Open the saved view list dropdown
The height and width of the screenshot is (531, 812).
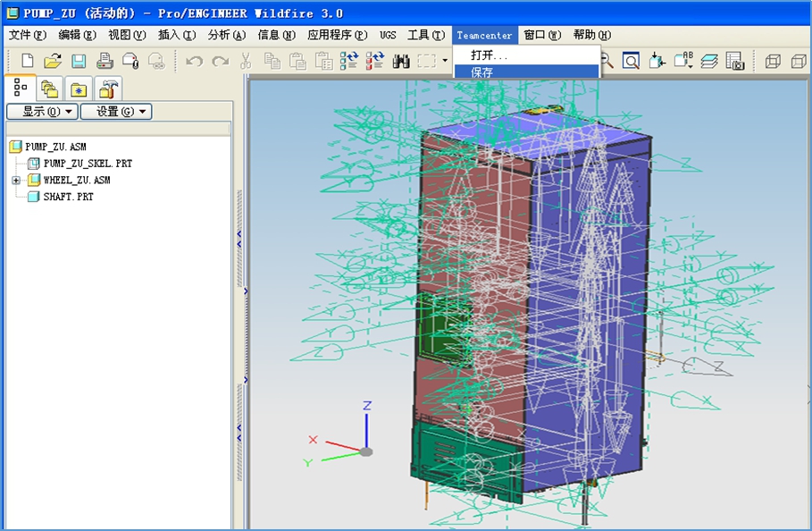[x=684, y=61]
